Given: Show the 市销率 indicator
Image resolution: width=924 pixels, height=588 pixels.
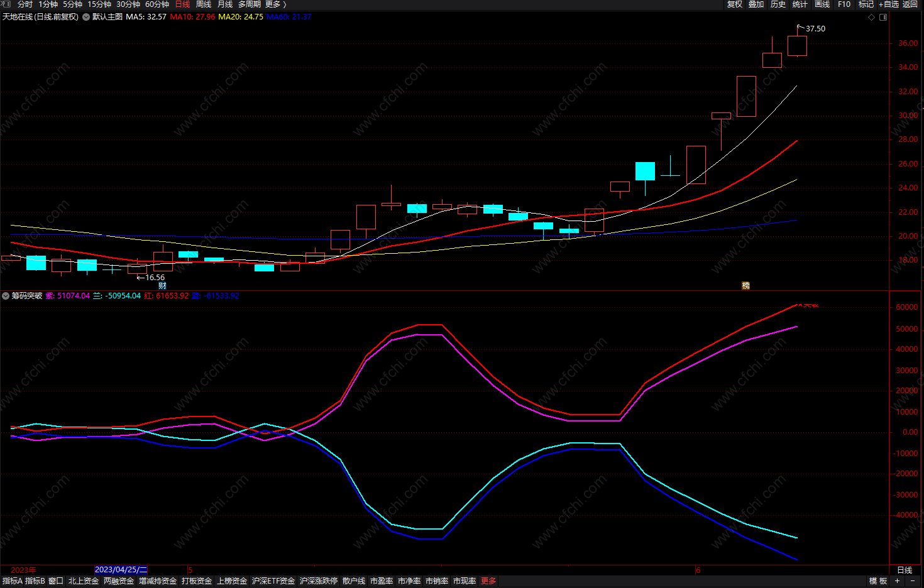Looking at the screenshot, I should pyautogui.click(x=437, y=581).
